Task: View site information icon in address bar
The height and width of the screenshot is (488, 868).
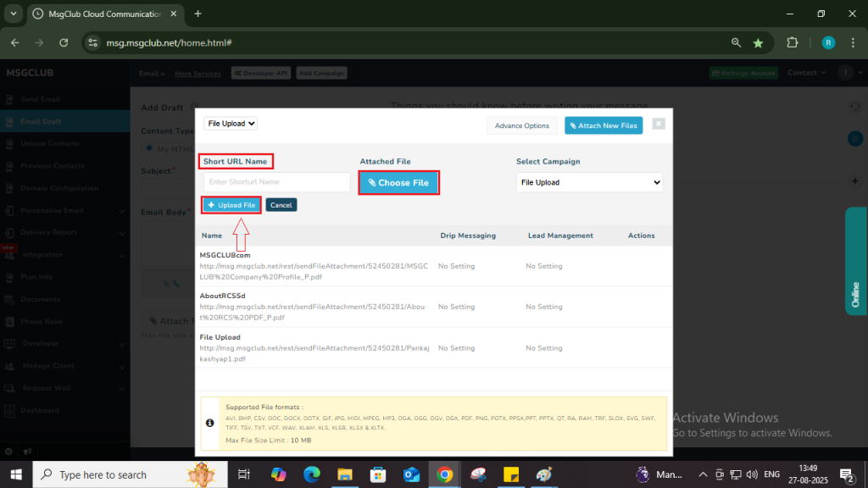Action: 93,42
